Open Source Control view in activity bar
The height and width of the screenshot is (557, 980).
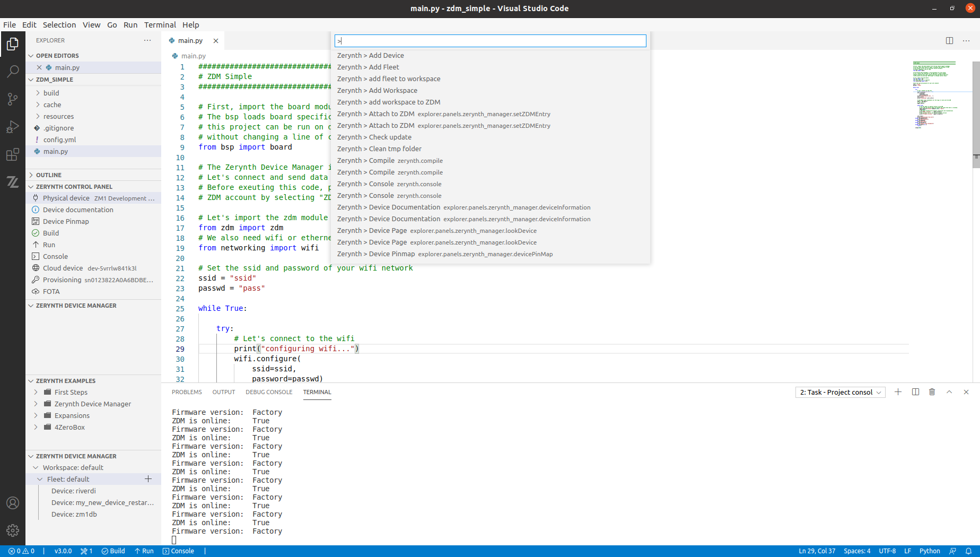pos(13,99)
